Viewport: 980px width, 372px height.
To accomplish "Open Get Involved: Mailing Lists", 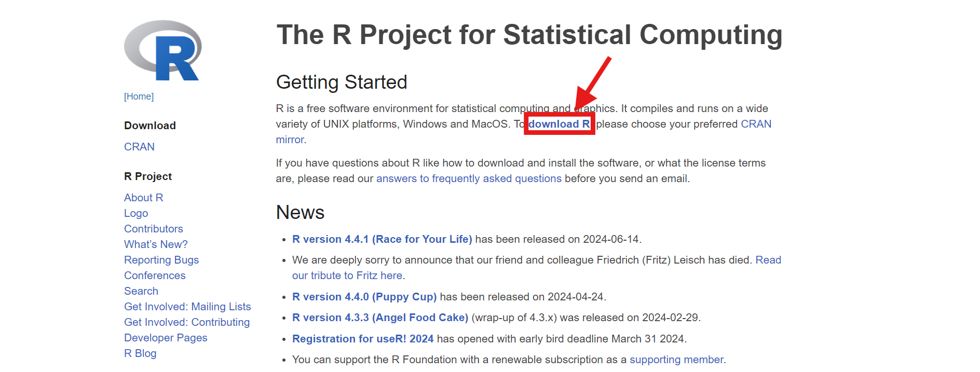I will (187, 307).
